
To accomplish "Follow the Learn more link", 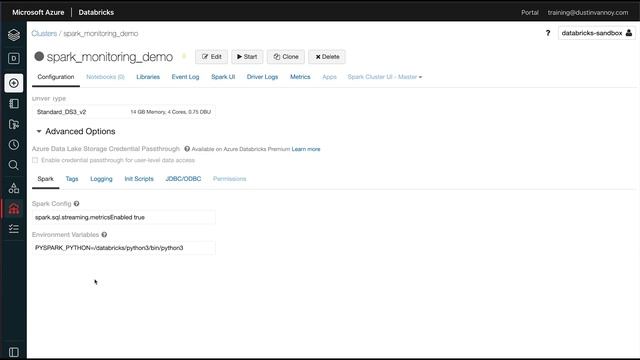I will click(x=306, y=149).
